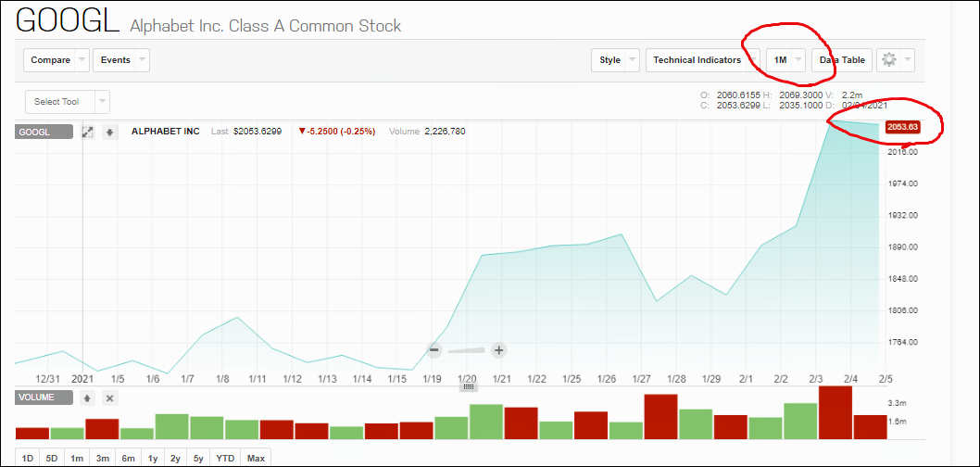Open the Select Tool dropdown
Viewport: 980px width, 467px height.
[x=68, y=101]
